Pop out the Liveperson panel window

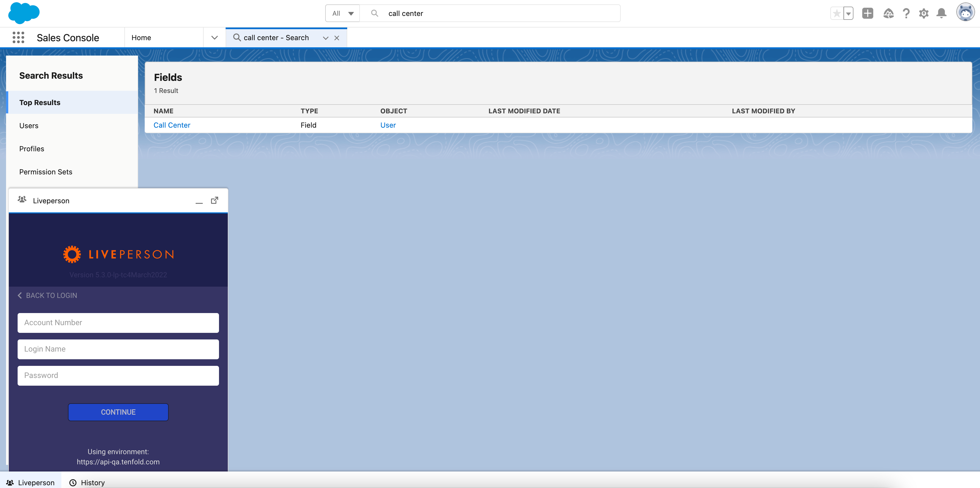pos(215,200)
